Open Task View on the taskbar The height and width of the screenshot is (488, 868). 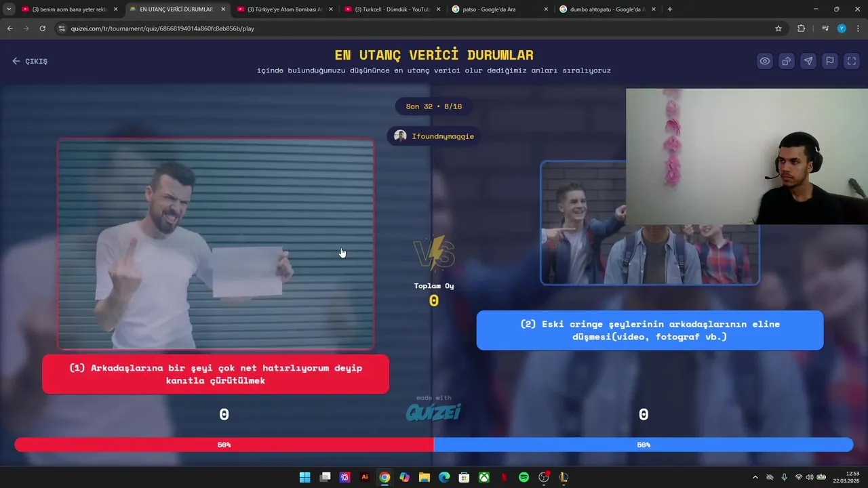coord(325,477)
